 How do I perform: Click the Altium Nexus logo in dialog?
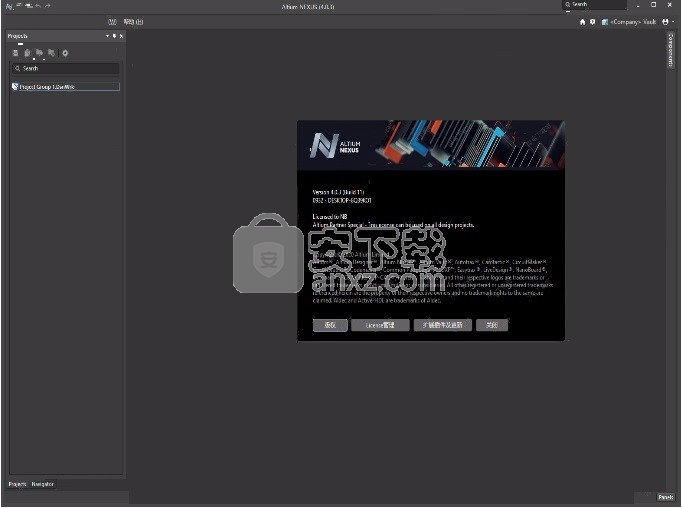point(335,146)
